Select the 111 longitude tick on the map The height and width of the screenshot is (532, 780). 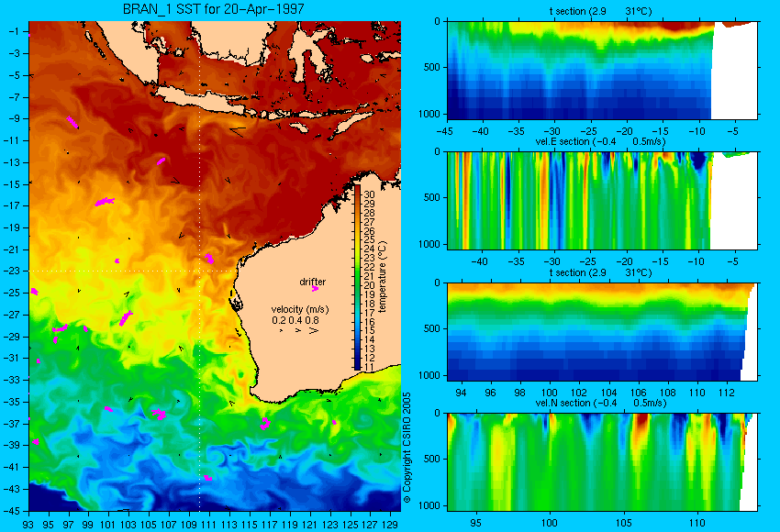click(209, 524)
